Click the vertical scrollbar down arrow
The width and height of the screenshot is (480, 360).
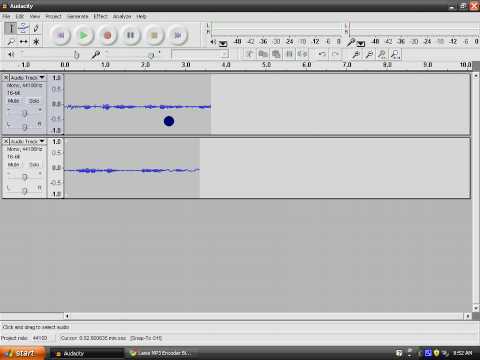pos(476,308)
